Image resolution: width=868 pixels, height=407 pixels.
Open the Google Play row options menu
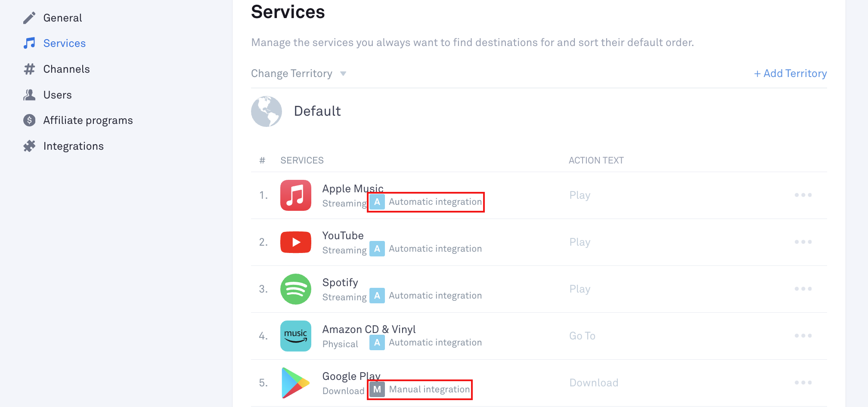click(803, 382)
